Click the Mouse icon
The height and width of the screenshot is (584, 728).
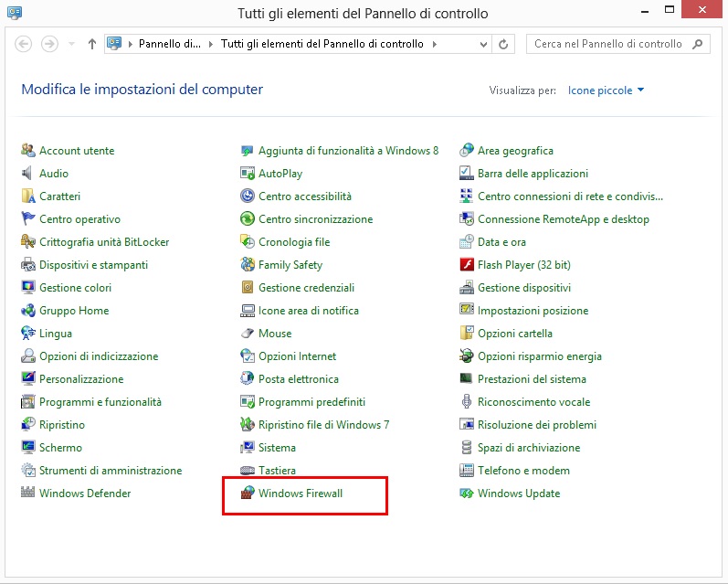click(247, 334)
